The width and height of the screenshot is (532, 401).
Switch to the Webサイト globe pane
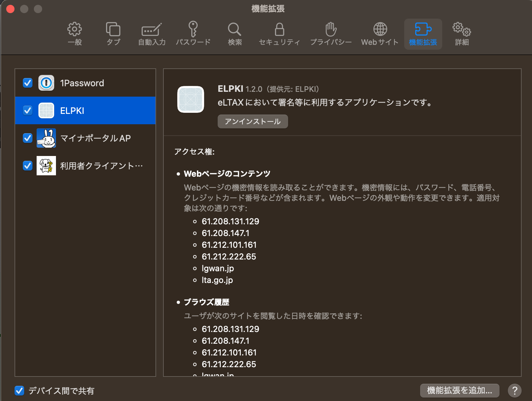coord(380,34)
